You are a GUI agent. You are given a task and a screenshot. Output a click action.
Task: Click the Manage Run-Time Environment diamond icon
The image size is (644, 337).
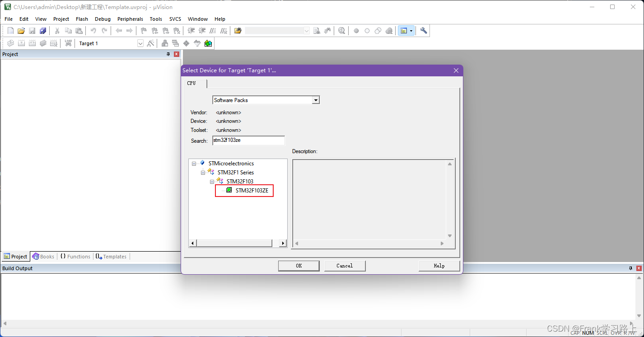pyautogui.click(x=187, y=43)
